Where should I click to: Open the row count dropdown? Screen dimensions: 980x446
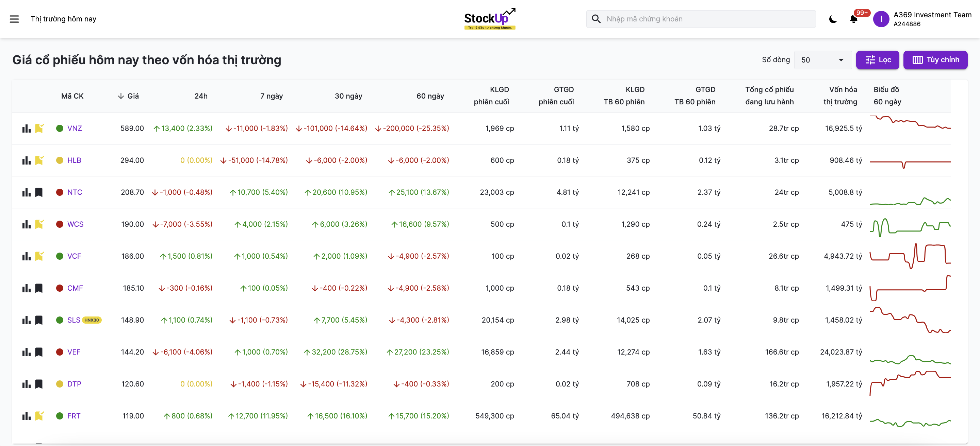click(822, 60)
